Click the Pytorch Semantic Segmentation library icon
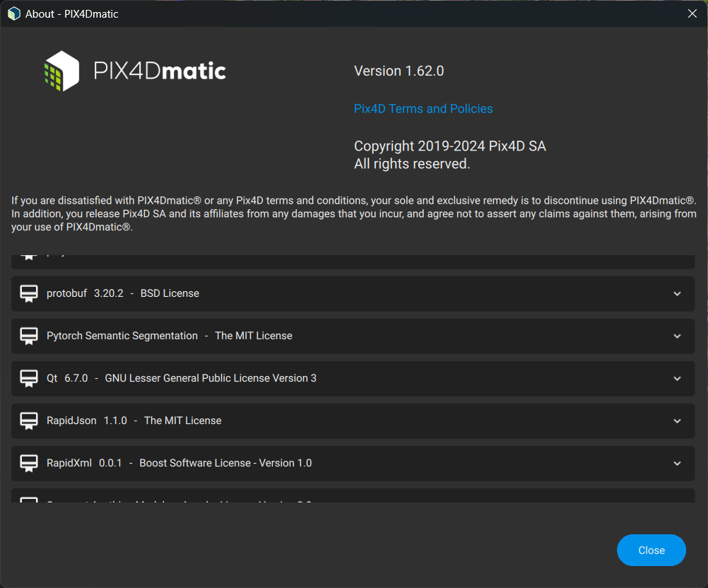This screenshot has height=588, width=708. click(x=28, y=336)
